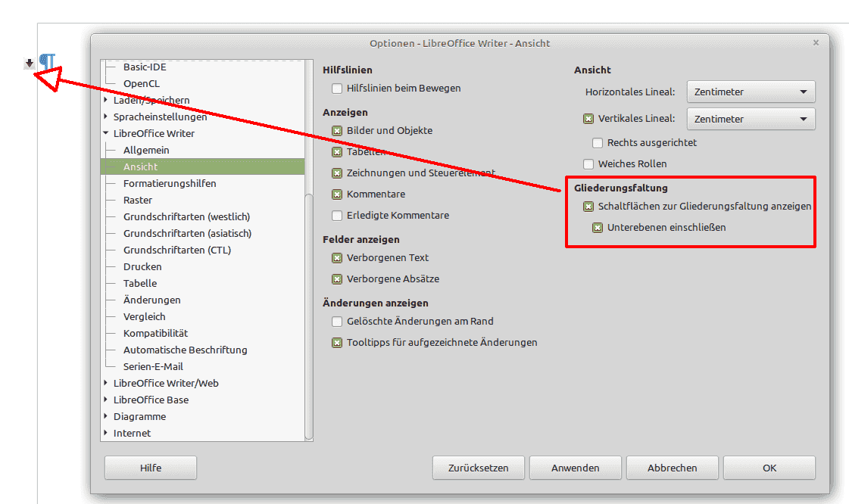849x504 pixels.
Task: Confirm the dialog with OK
Action: click(x=769, y=468)
